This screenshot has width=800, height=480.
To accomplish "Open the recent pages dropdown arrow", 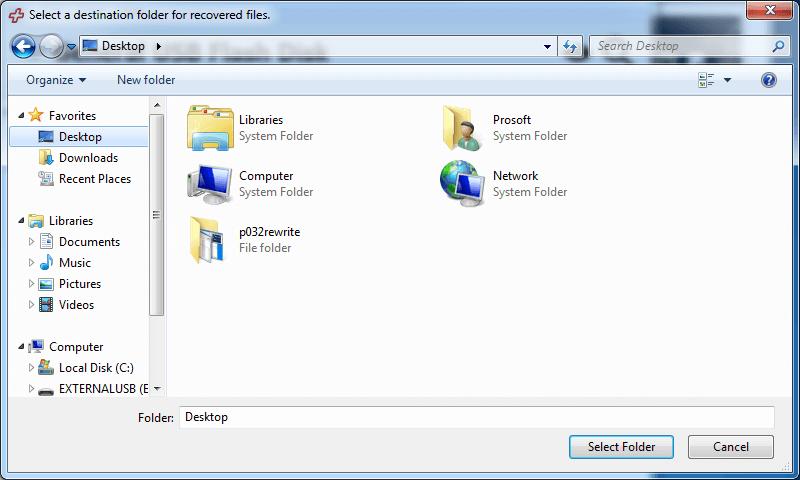I will (71, 47).
